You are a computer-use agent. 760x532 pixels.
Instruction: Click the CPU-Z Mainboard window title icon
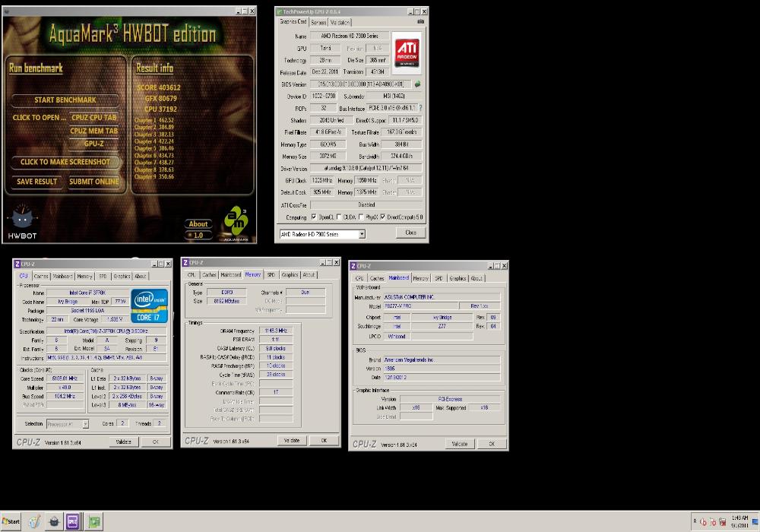tap(353, 266)
